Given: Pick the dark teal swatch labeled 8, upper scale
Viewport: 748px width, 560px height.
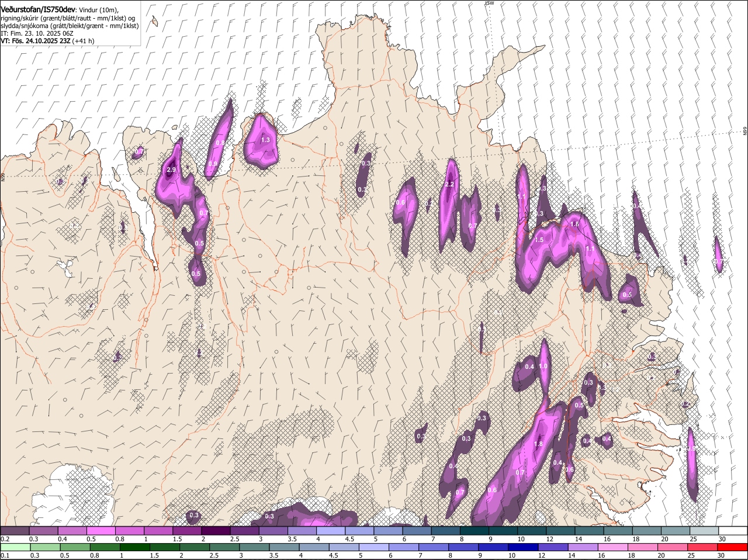Looking at the screenshot, I should click(475, 531).
